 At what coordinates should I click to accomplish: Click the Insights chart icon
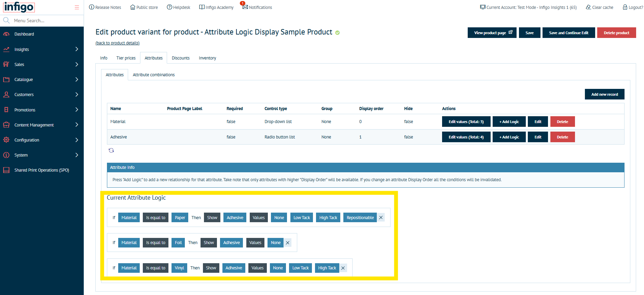[6, 49]
